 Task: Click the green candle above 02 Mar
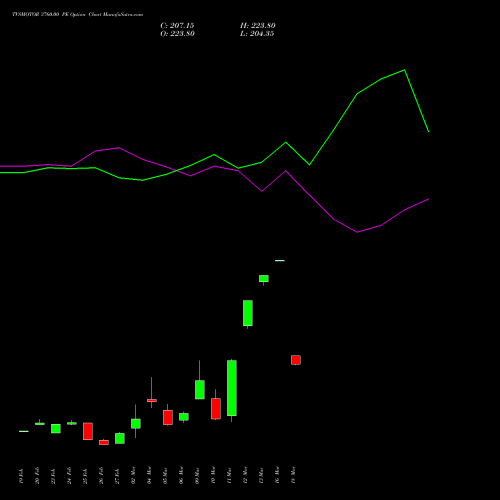(136, 424)
